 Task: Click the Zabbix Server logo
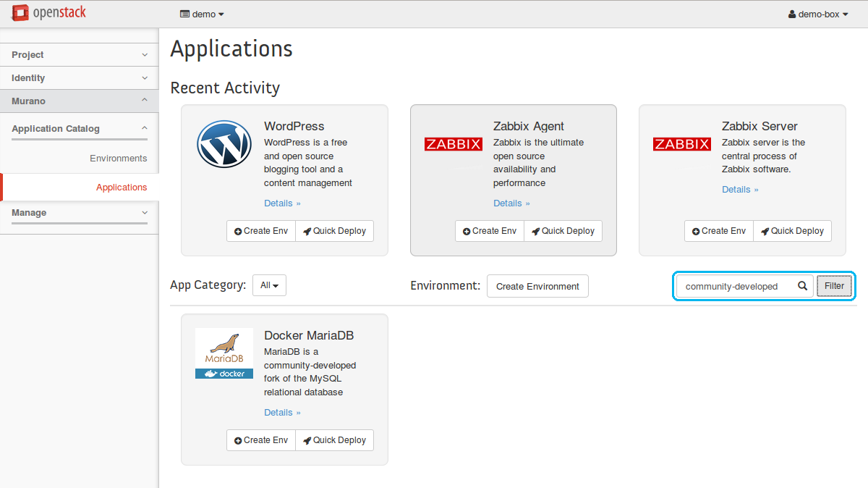pyautogui.click(x=681, y=144)
